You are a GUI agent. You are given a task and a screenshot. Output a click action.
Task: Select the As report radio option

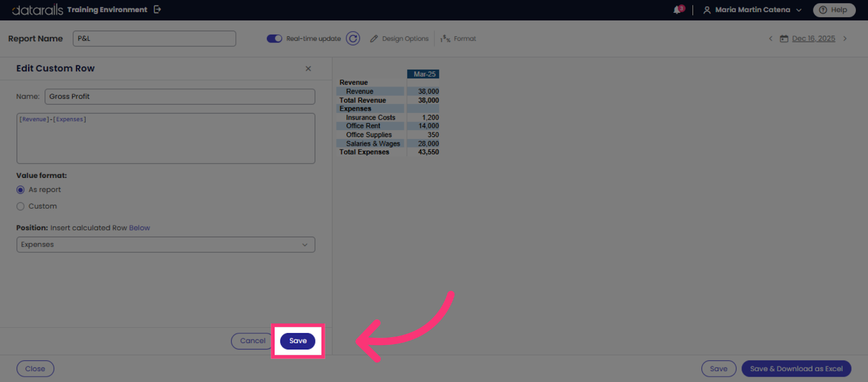click(21, 190)
